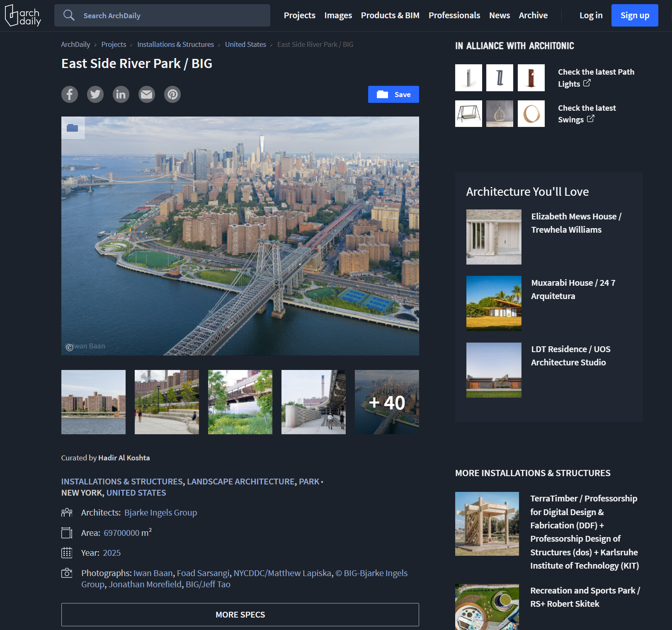Open the ArchDaily logo home link

click(23, 15)
